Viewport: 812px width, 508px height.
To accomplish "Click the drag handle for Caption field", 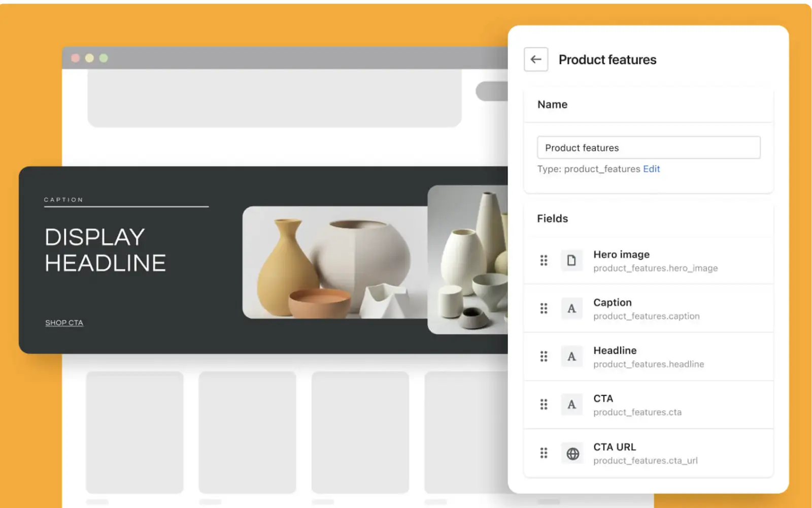I will [544, 308].
